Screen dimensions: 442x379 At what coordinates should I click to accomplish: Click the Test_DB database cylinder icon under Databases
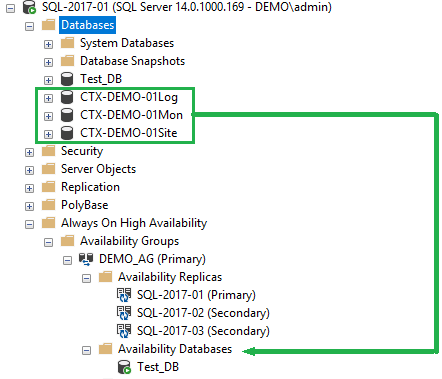tap(67, 79)
